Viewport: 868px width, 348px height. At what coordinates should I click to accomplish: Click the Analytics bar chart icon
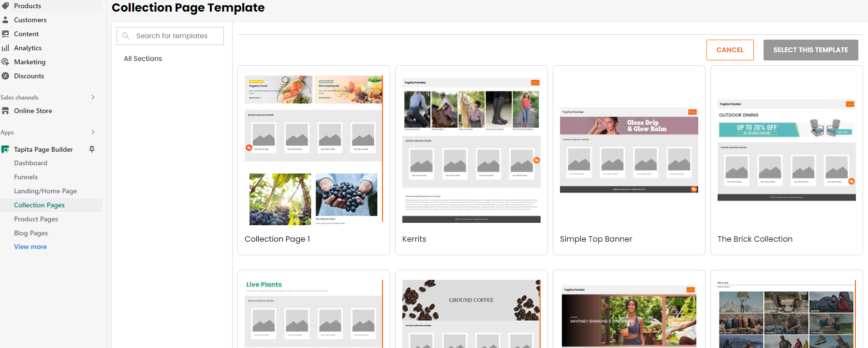pos(5,48)
